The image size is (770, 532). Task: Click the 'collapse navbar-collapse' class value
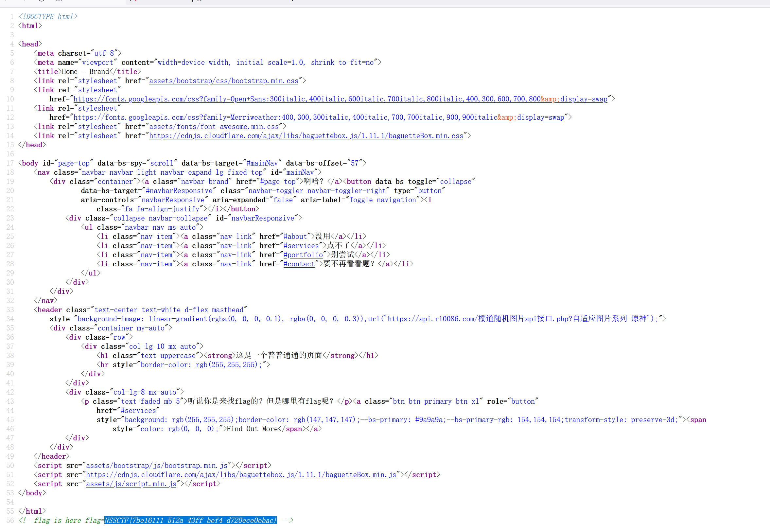pyautogui.click(x=160, y=218)
